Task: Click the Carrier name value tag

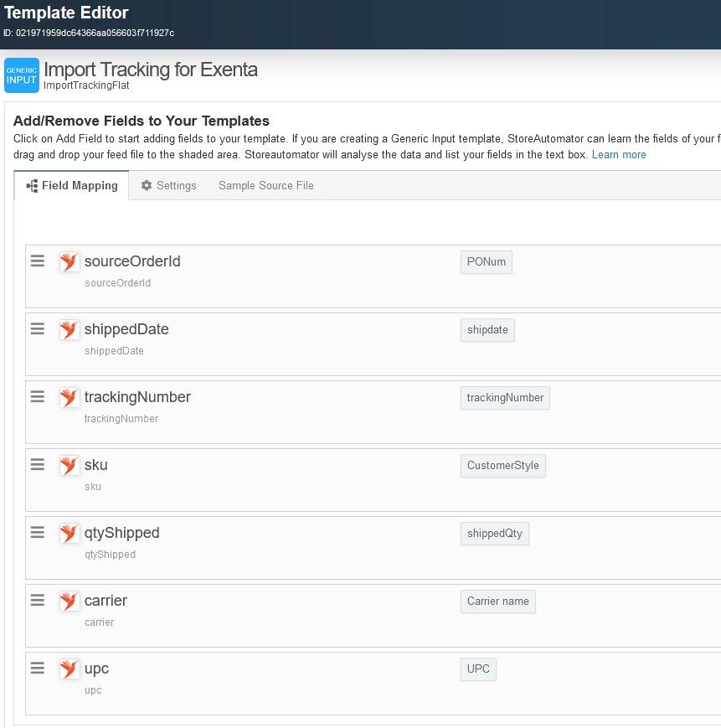Action: tap(497, 601)
